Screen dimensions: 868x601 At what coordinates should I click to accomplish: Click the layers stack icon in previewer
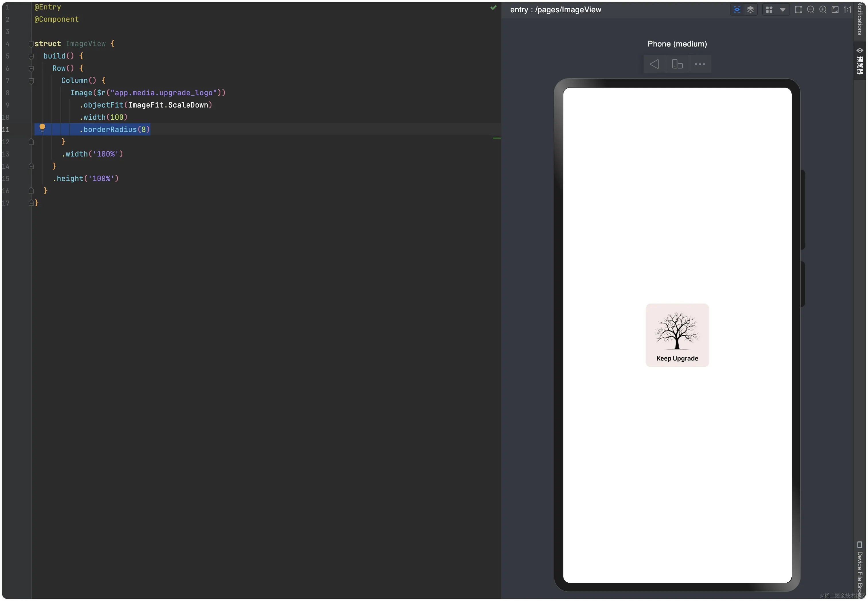click(750, 10)
